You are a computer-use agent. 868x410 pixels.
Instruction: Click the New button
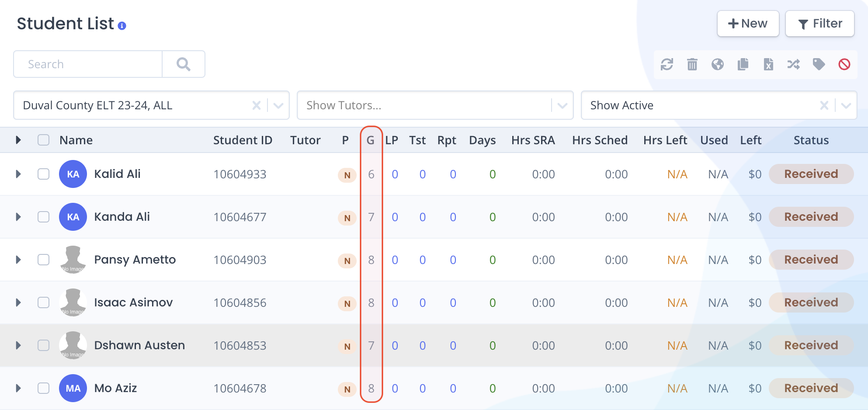tap(748, 24)
